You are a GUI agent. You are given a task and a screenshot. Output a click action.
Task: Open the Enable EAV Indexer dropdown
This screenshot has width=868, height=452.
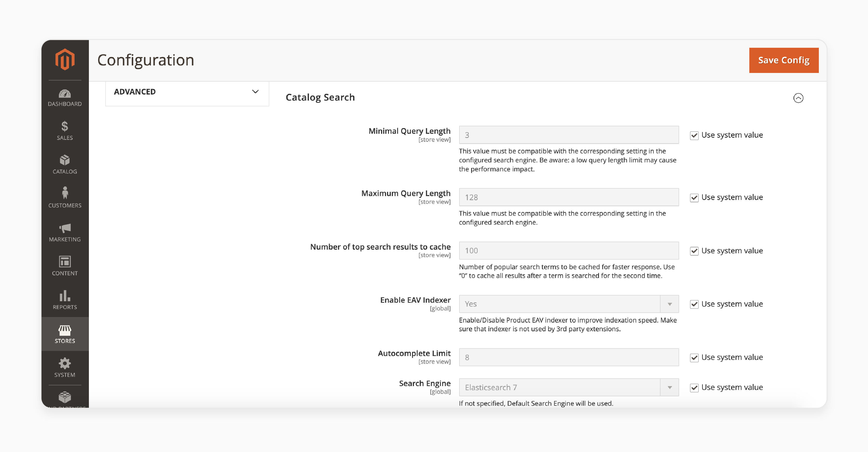point(569,304)
